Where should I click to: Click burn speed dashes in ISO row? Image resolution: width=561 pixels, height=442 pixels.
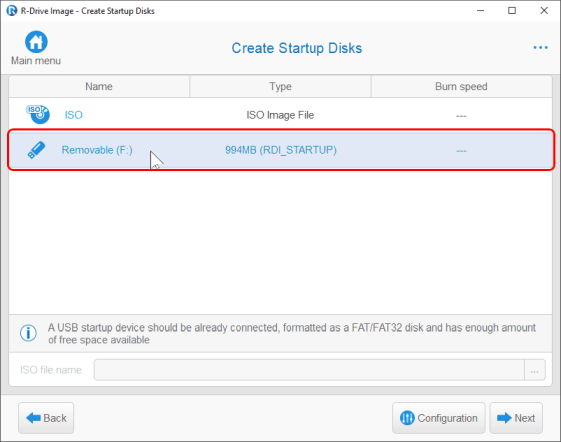pyautogui.click(x=461, y=116)
